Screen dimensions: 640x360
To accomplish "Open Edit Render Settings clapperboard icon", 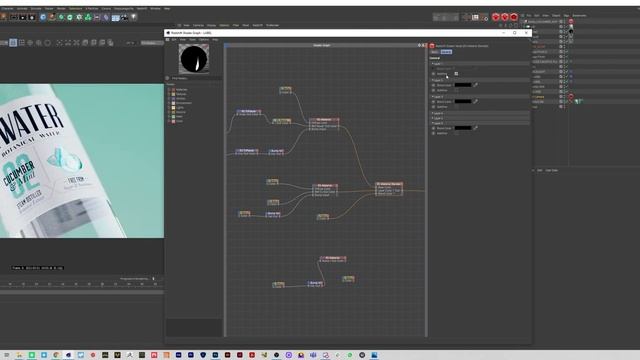I will pos(31,17).
